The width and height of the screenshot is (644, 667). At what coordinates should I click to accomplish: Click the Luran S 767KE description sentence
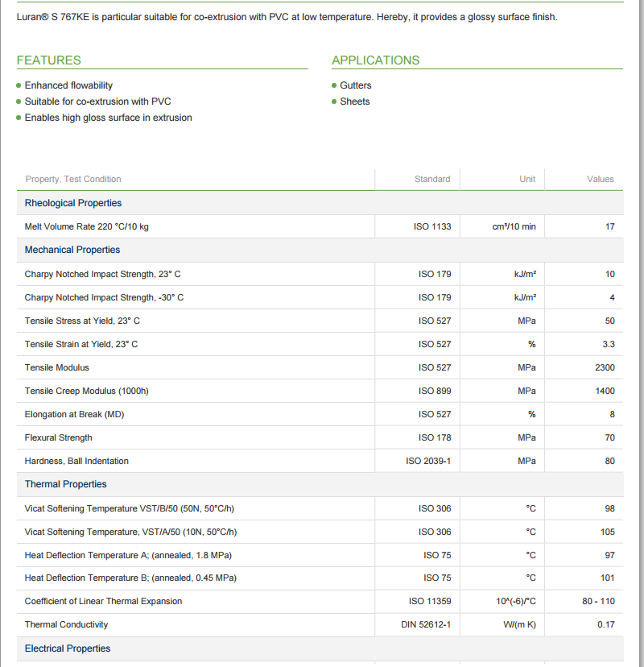pos(287,17)
